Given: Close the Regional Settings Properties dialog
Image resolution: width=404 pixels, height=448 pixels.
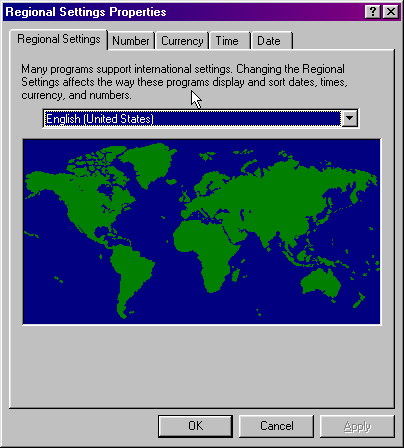Looking at the screenshot, I should tap(390, 12).
